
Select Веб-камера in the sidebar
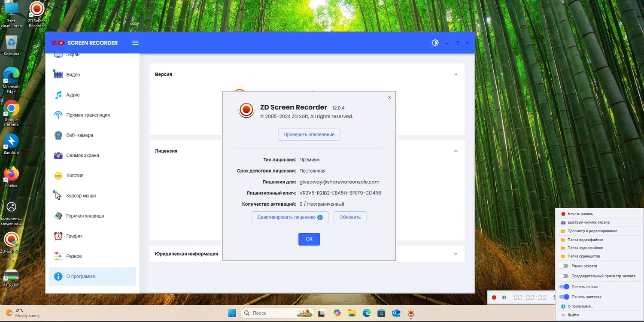click(x=92, y=135)
